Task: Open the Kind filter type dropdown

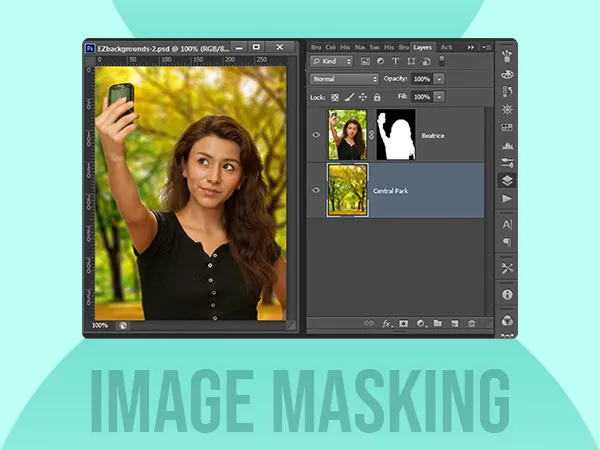Action: 331,61
